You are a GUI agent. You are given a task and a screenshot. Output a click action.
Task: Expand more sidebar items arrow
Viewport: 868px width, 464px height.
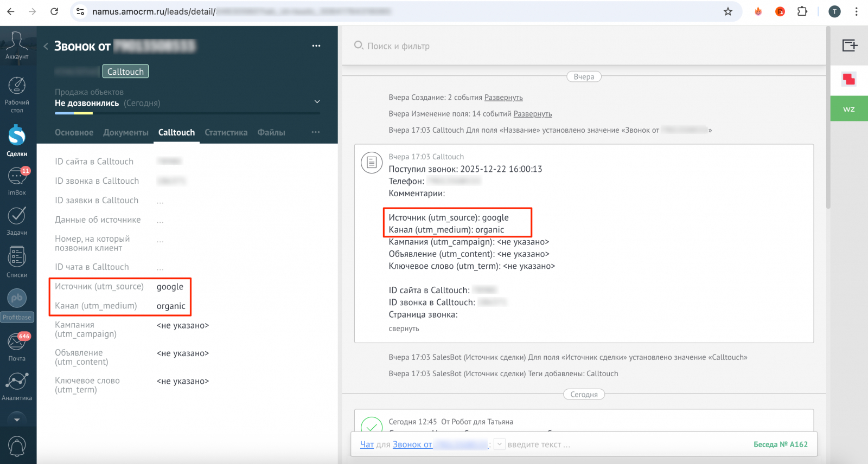(17, 420)
